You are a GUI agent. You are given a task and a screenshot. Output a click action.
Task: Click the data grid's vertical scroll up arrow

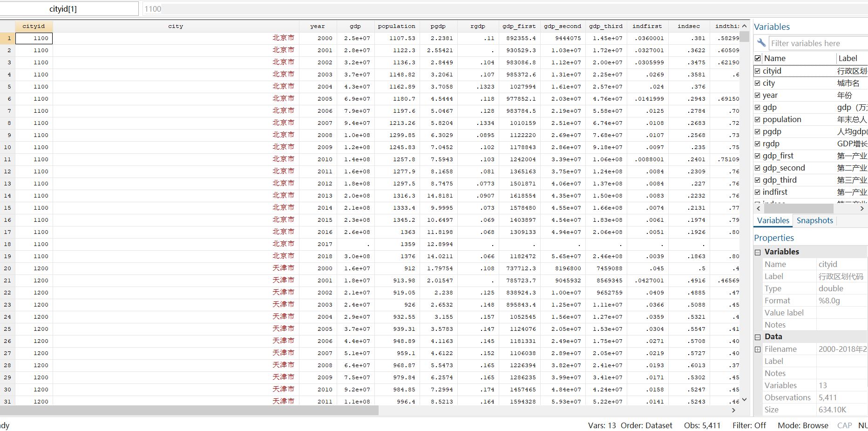point(744,26)
